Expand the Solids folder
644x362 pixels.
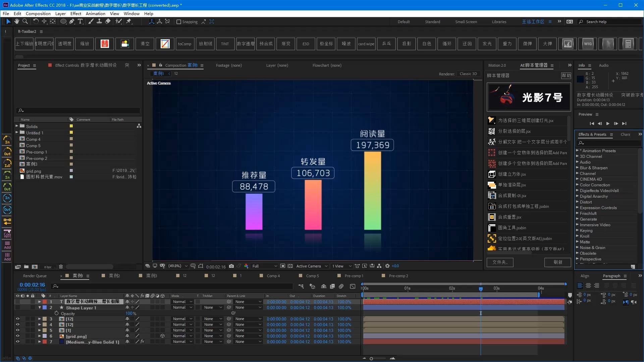tap(17, 126)
